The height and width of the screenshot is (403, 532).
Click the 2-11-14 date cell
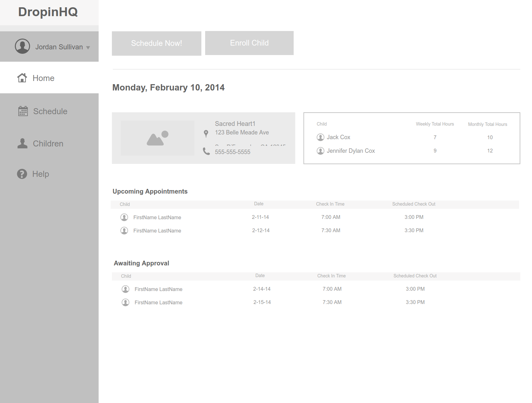click(260, 217)
